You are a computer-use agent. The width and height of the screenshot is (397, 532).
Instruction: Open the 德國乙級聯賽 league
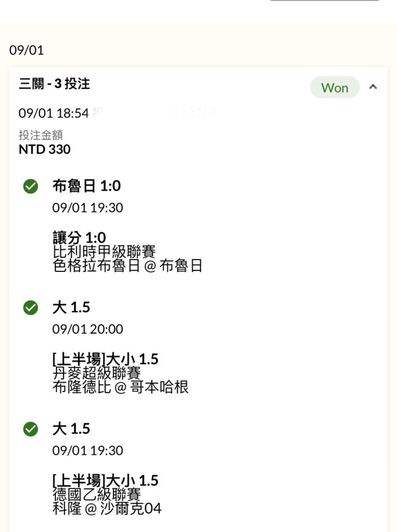(x=97, y=494)
